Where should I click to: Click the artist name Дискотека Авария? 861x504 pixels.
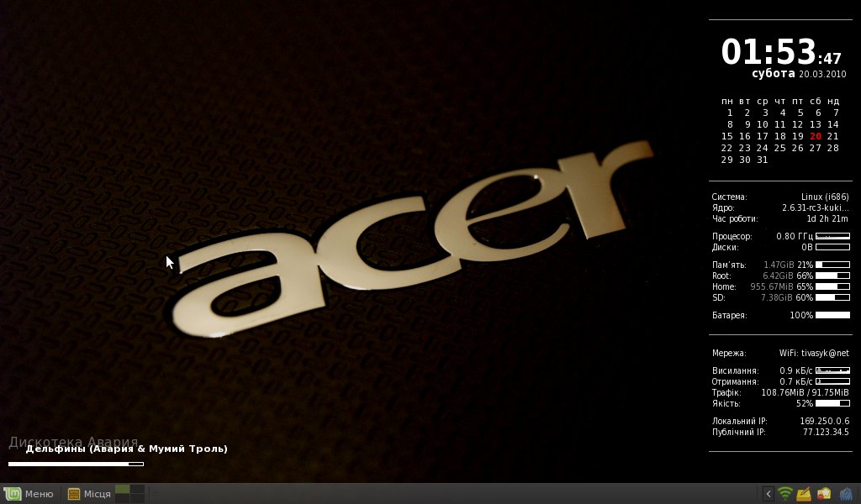point(73,442)
